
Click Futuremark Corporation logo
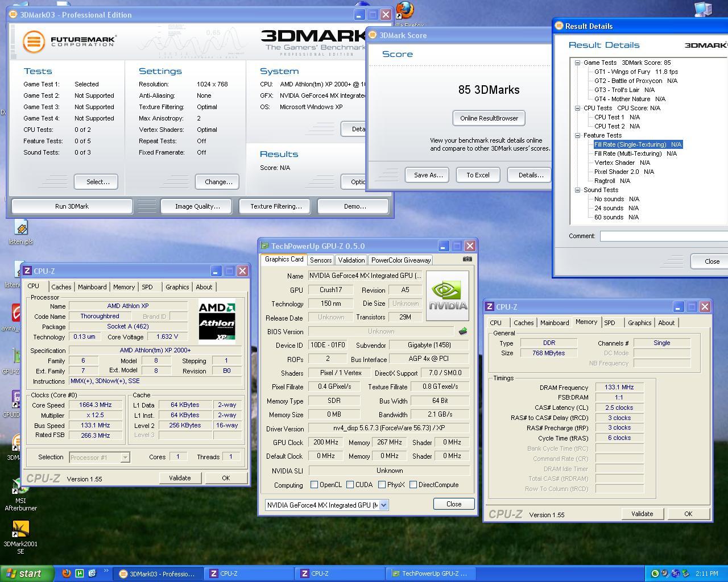tap(69, 41)
